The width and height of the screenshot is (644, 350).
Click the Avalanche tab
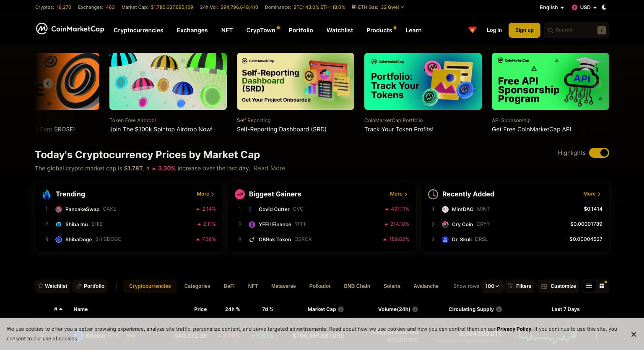point(426,286)
